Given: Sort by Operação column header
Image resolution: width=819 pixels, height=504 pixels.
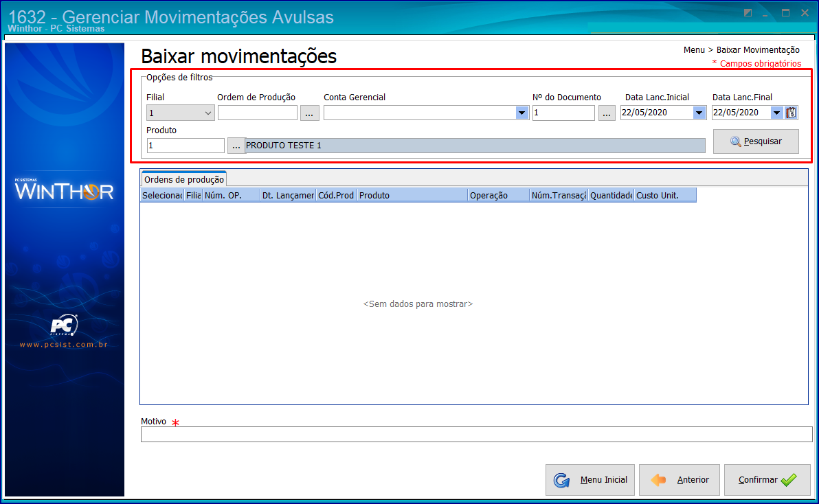Looking at the screenshot, I should [x=498, y=195].
